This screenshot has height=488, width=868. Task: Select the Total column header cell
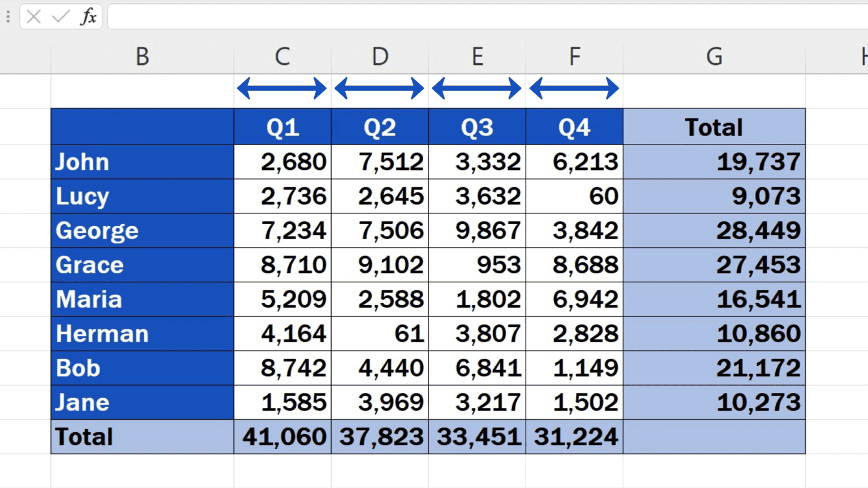point(714,127)
